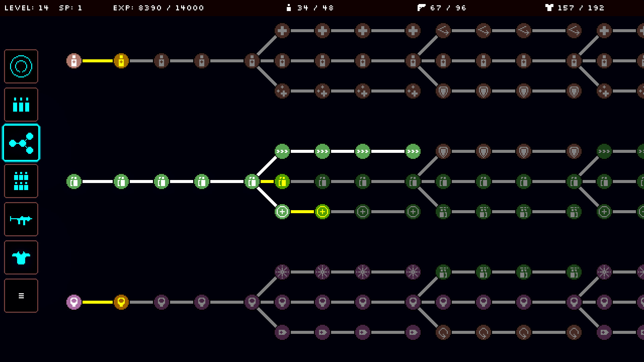Click a rotation arrow node in the bottom row

[443, 332]
